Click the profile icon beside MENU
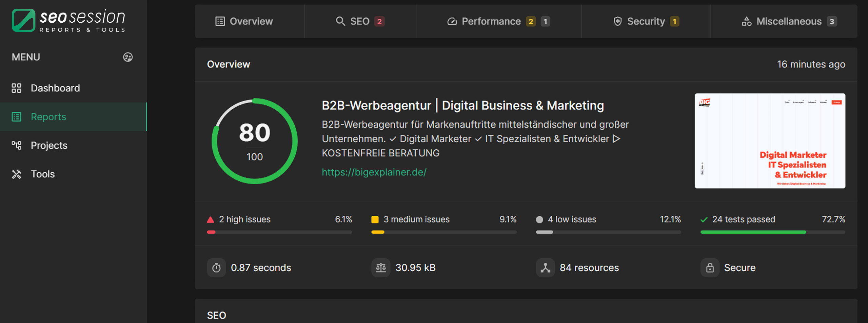This screenshot has height=323, width=868. 128,57
